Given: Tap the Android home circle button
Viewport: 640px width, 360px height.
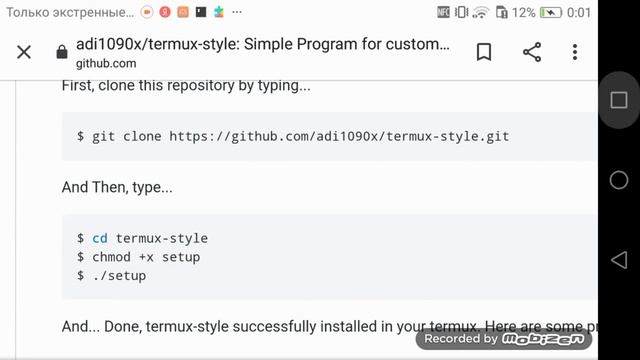Looking at the screenshot, I should pyautogui.click(x=619, y=180).
